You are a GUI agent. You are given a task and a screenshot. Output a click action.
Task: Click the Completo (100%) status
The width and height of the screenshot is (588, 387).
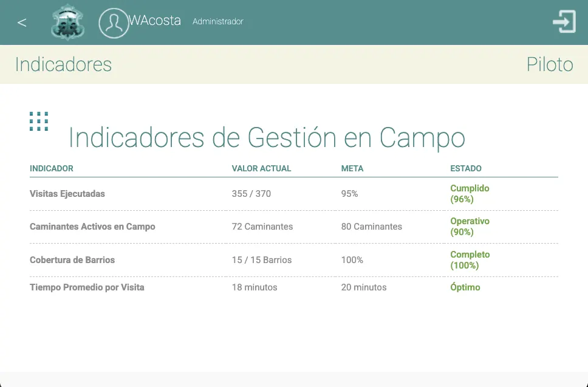(470, 260)
